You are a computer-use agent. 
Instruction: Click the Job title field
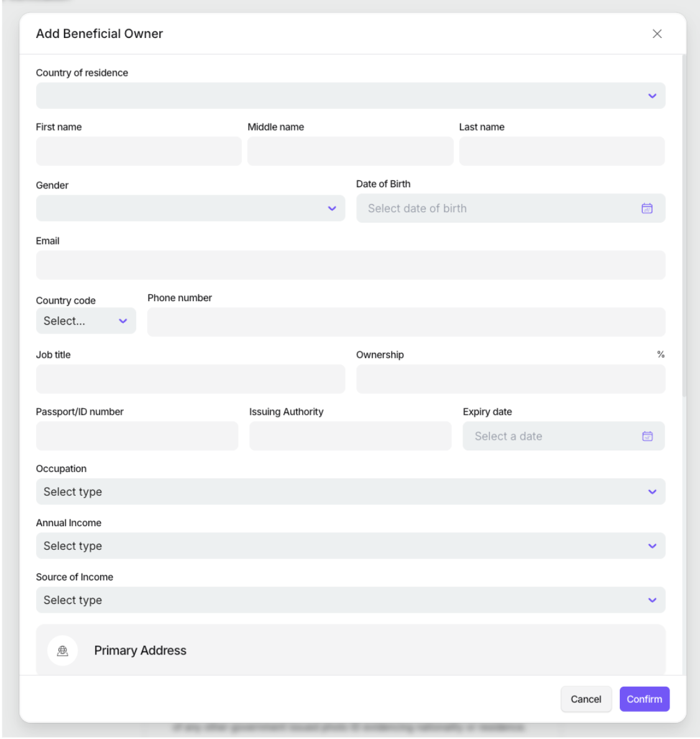(x=190, y=379)
